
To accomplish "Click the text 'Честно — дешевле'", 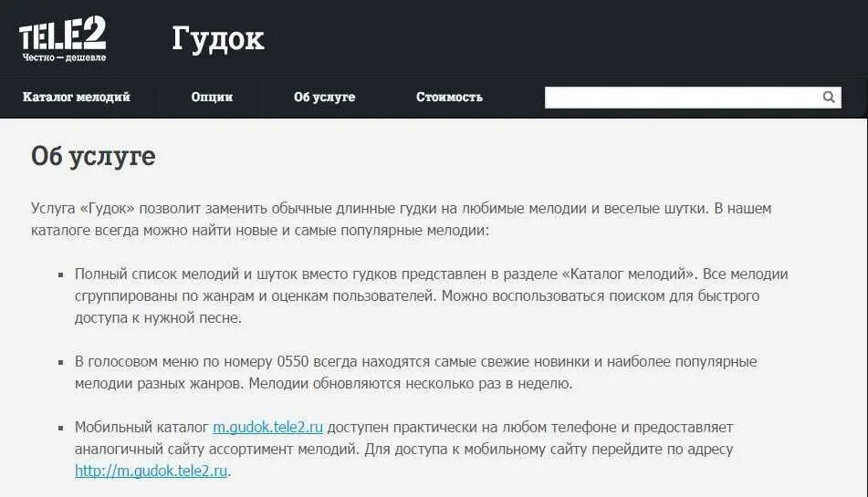I will [x=64, y=57].
